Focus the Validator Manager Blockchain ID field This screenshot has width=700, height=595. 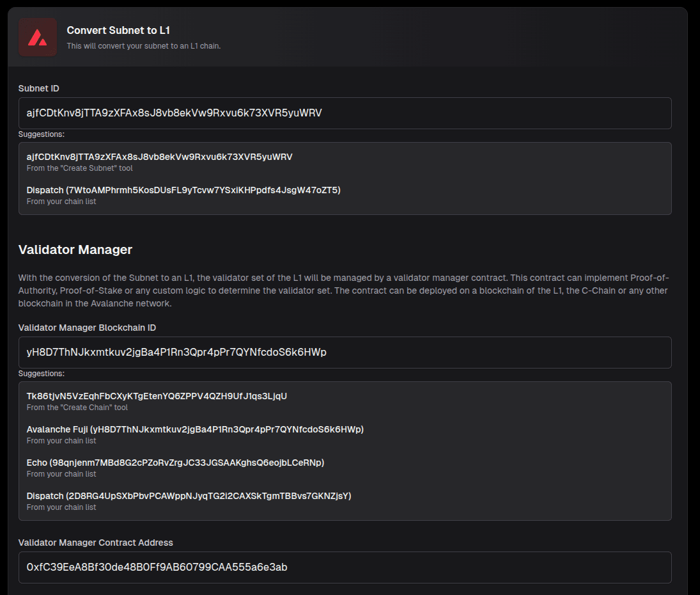coord(345,353)
